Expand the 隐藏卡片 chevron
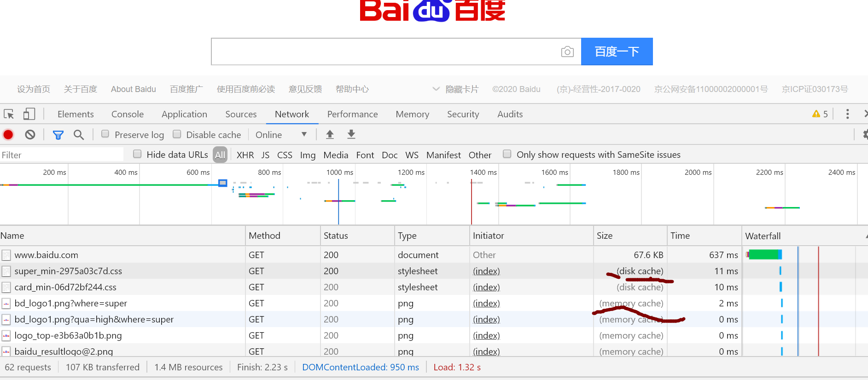Screen dimensions: 868x380 pyautogui.click(x=436, y=89)
